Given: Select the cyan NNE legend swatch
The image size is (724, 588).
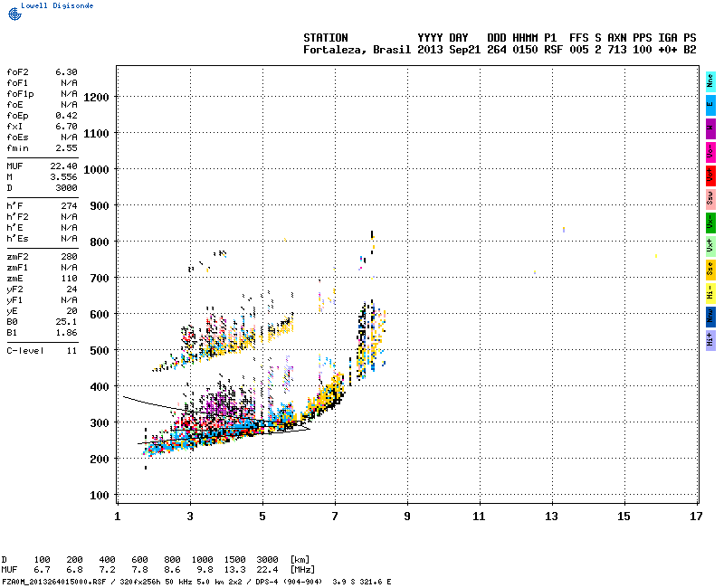Looking at the screenshot, I should tap(710, 81).
